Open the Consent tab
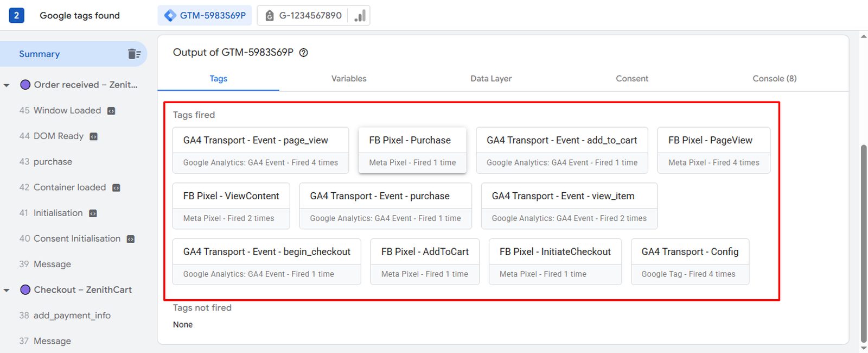The height and width of the screenshot is (353, 868). pyautogui.click(x=632, y=78)
